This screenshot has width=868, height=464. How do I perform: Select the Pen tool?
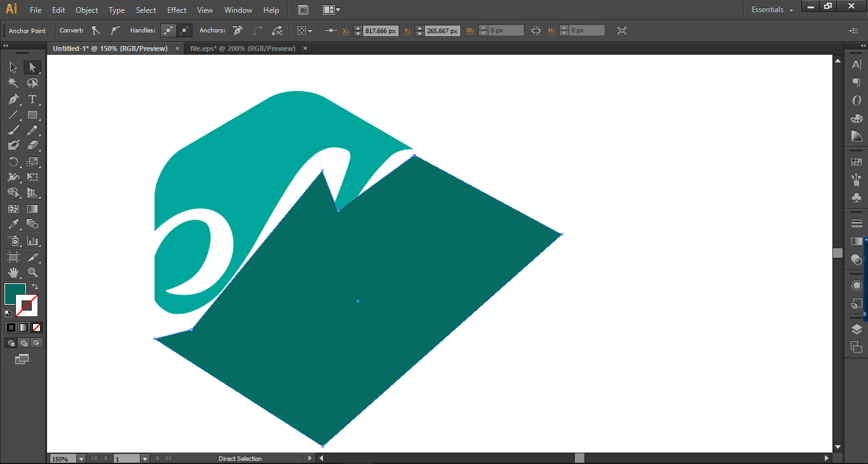[x=13, y=99]
